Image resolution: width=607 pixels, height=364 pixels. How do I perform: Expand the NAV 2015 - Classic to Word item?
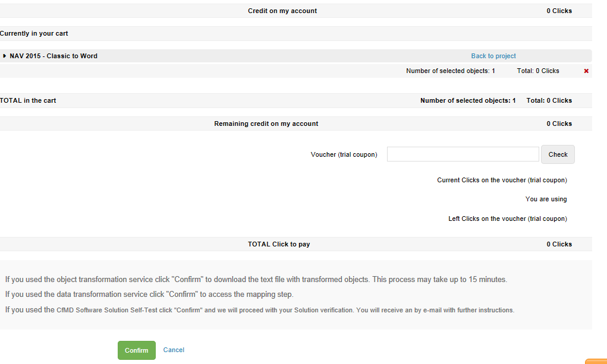click(5, 56)
